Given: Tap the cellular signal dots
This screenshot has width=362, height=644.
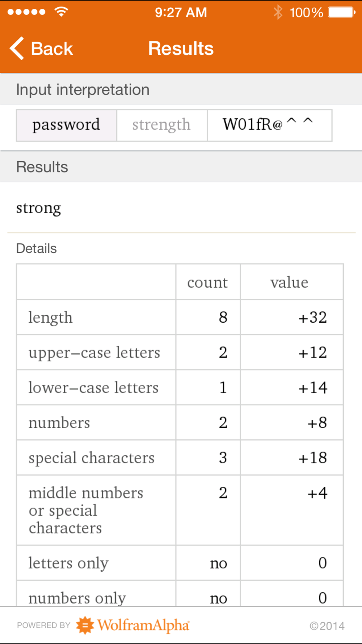Looking at the screenshot, I should coord(26,12).
